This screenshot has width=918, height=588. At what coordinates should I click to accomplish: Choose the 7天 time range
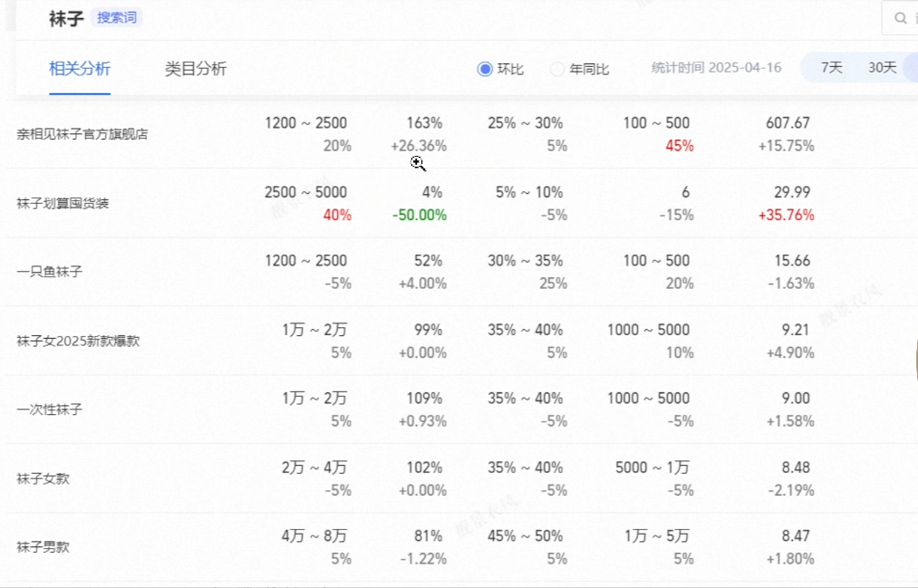(x=831, y=67)
